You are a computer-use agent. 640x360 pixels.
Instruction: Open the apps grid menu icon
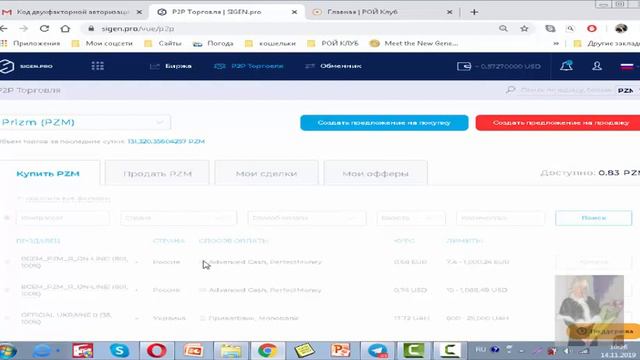[x=98, y=66]
